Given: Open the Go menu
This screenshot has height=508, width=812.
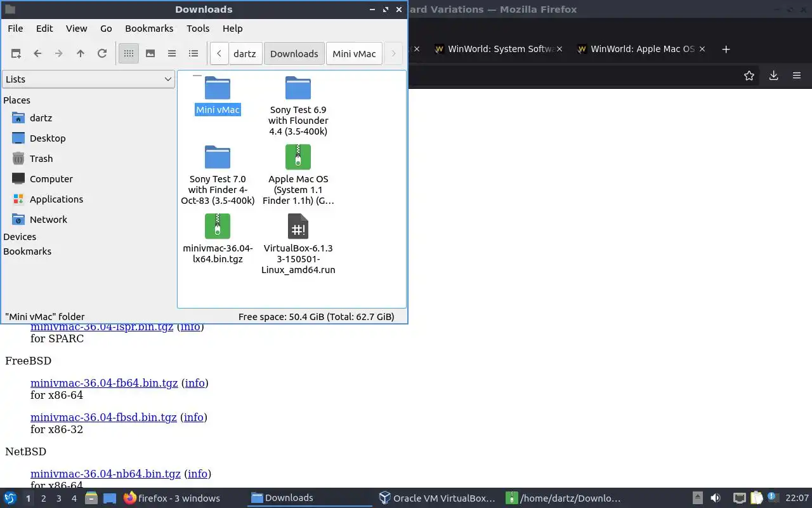Looking at the screenshot, I should [106, 29].
